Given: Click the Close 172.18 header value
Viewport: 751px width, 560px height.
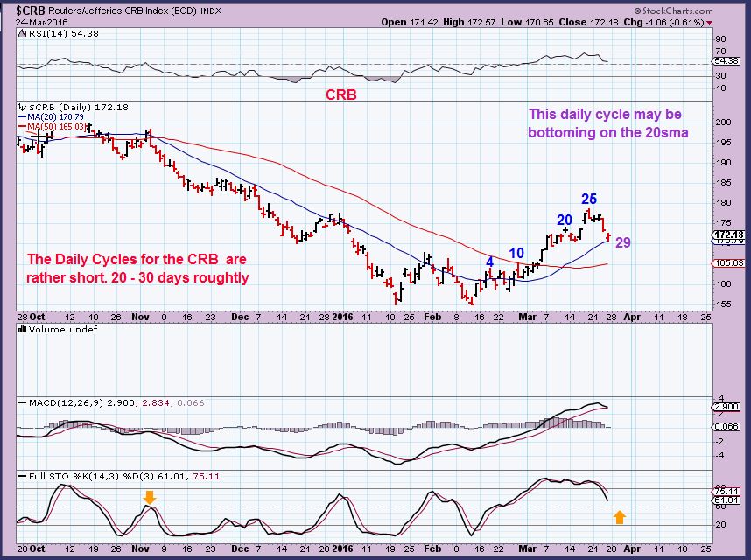Looking at the screenshot, I should click(589, 22).
